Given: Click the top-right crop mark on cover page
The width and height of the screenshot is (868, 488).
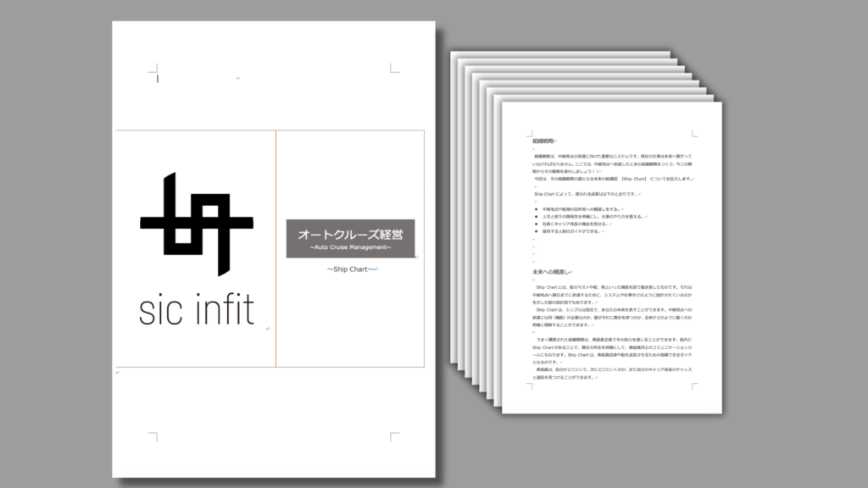Looking at the screenshot, I should point(394,69).
